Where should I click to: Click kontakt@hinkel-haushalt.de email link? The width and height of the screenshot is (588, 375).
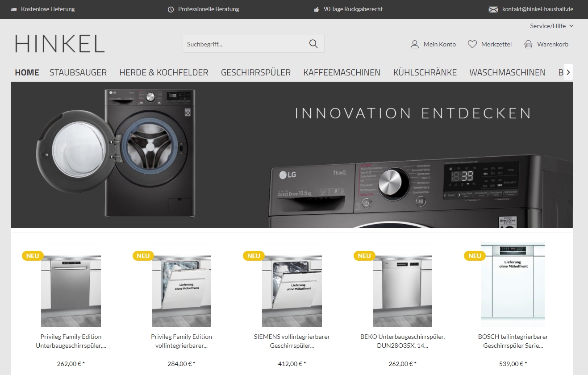pyautogui.click(x=538, y=9)
